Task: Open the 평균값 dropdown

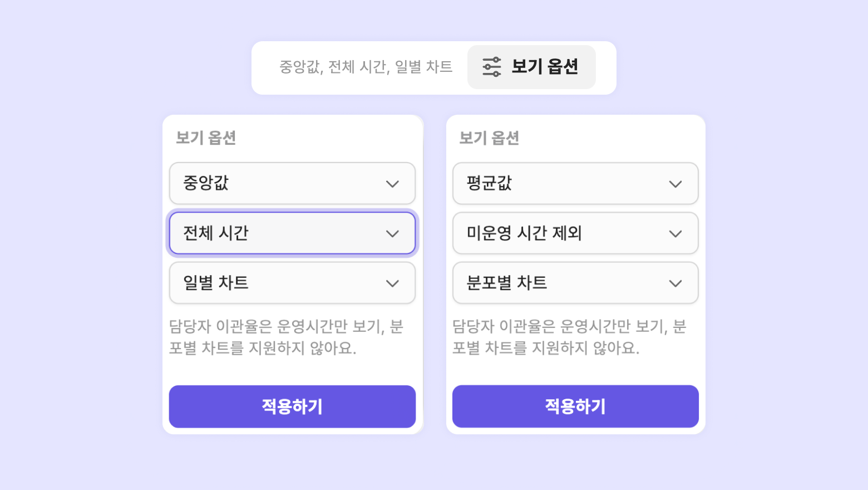Action: pos(562,183)
